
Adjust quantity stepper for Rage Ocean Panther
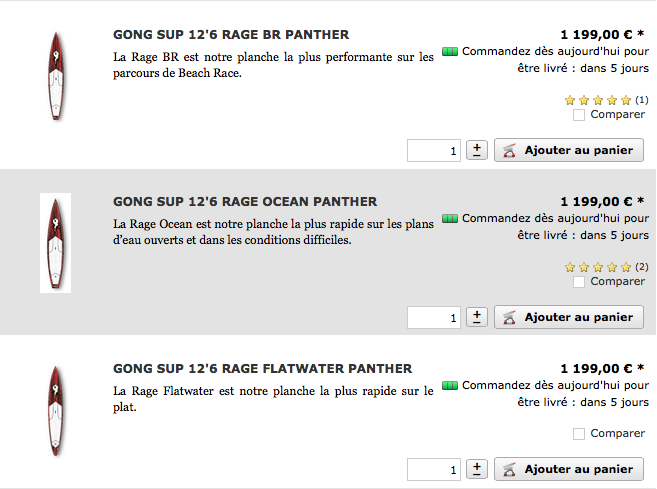coord(477,317)
